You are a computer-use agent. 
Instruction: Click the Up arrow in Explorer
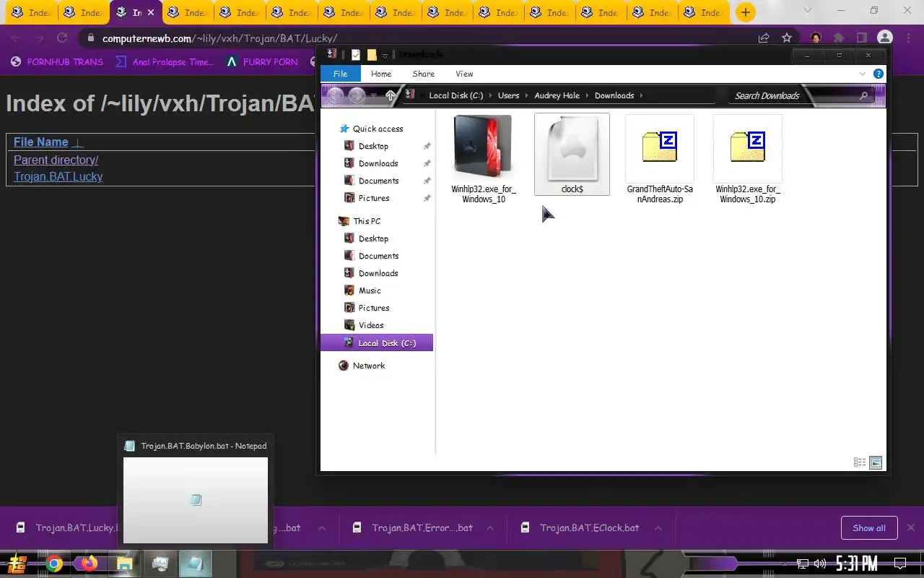pos(391,95)
